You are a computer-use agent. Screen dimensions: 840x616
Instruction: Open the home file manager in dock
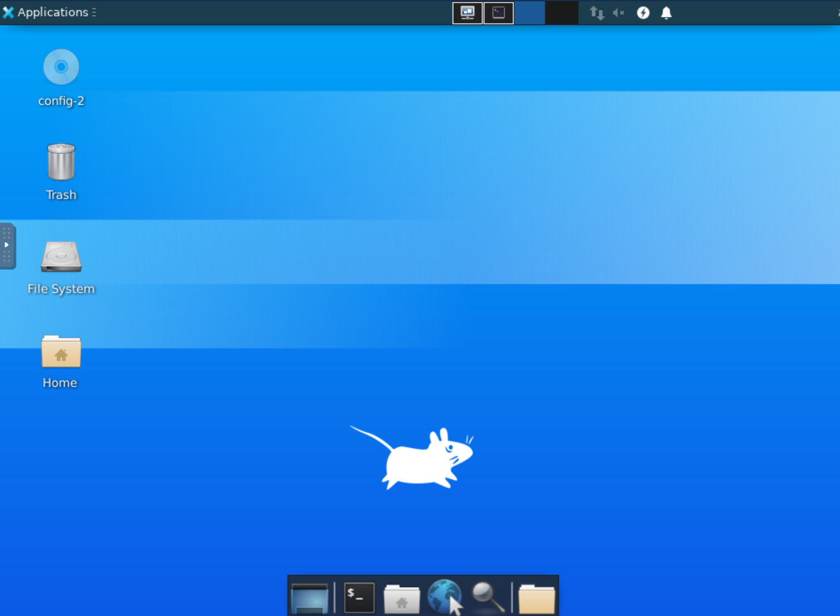[x=402, y=599]
